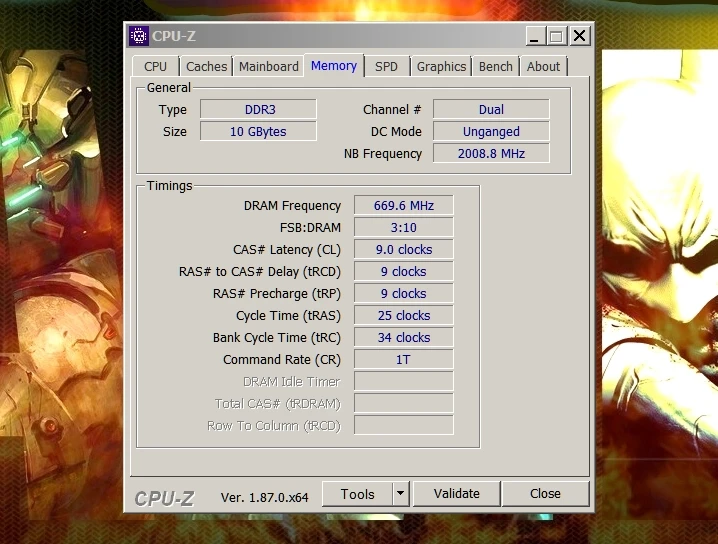Click the disabled maximize button
Image resolution: width=718 pixels, height=544 pixels.
point(556,36)
